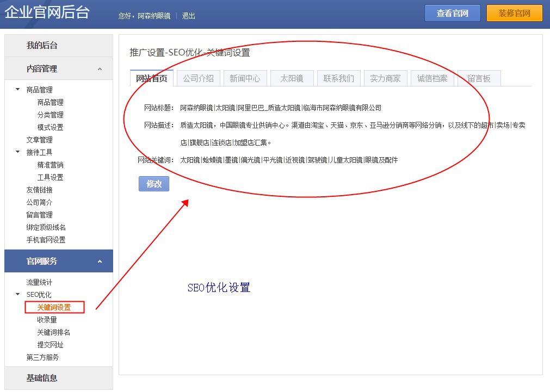The height and width of the screenshot is (392, 550).
Task: Collapse the 内容管理 section chevron
Action: (x=100, y=69)
